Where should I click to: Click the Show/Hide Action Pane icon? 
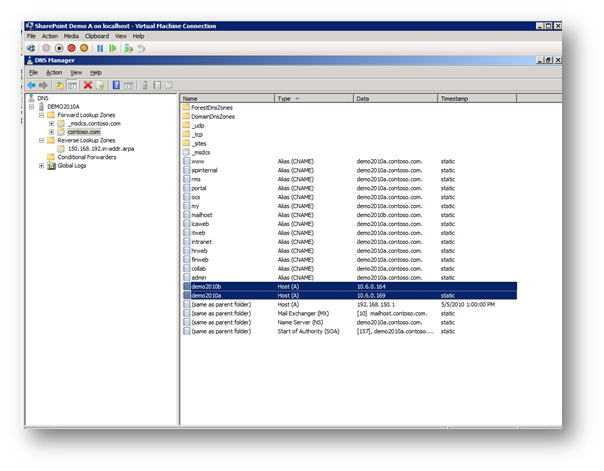pyautogui.click(x=129, y=85)
